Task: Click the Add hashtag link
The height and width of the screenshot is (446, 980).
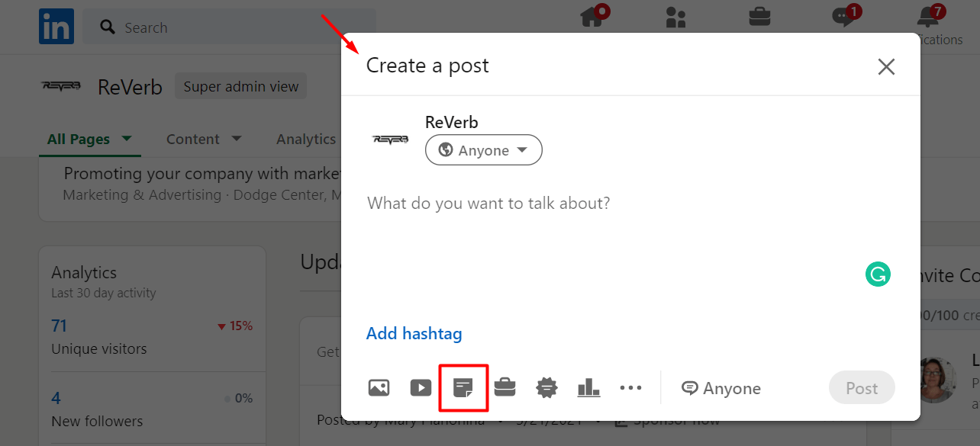Action: [414, 333]
